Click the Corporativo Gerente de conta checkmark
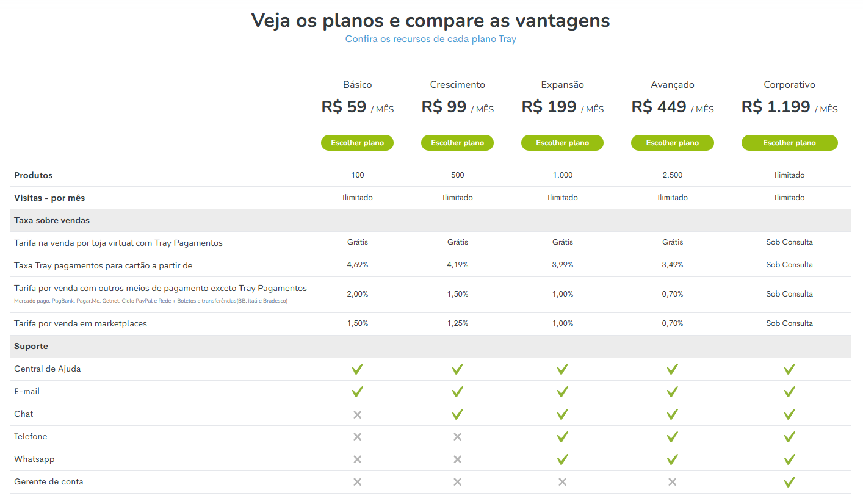Viewport: 863px width, 504px height. pyautogui.click(x=790, y=482)
